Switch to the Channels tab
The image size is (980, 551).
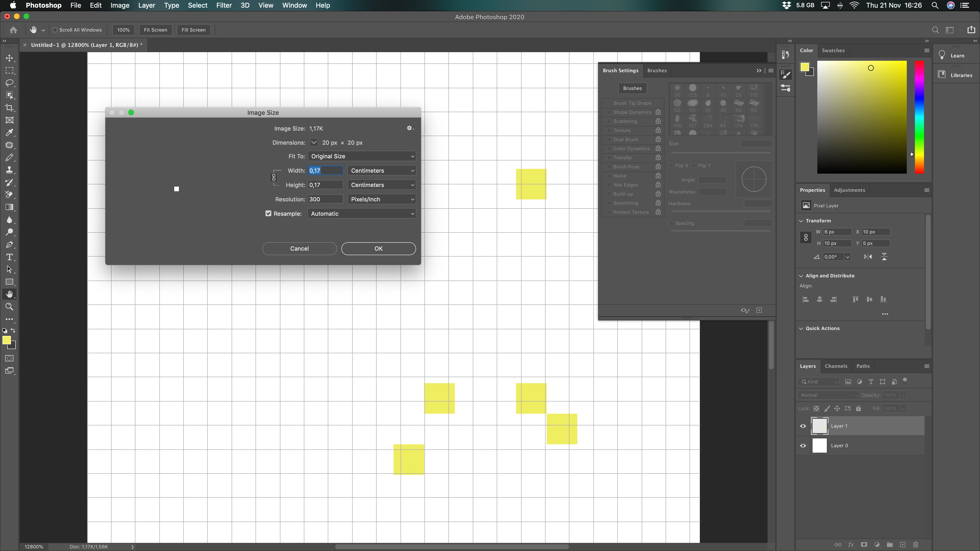point(836,366)
